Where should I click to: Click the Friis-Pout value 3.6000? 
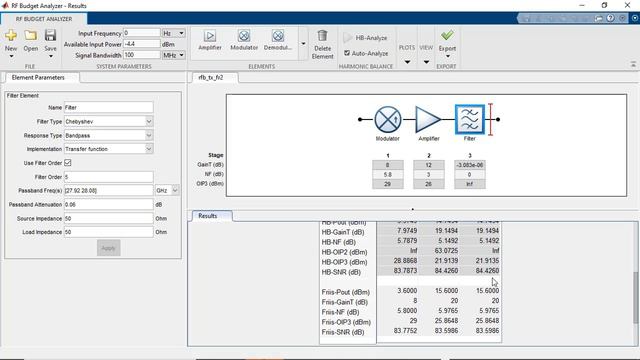407,291
